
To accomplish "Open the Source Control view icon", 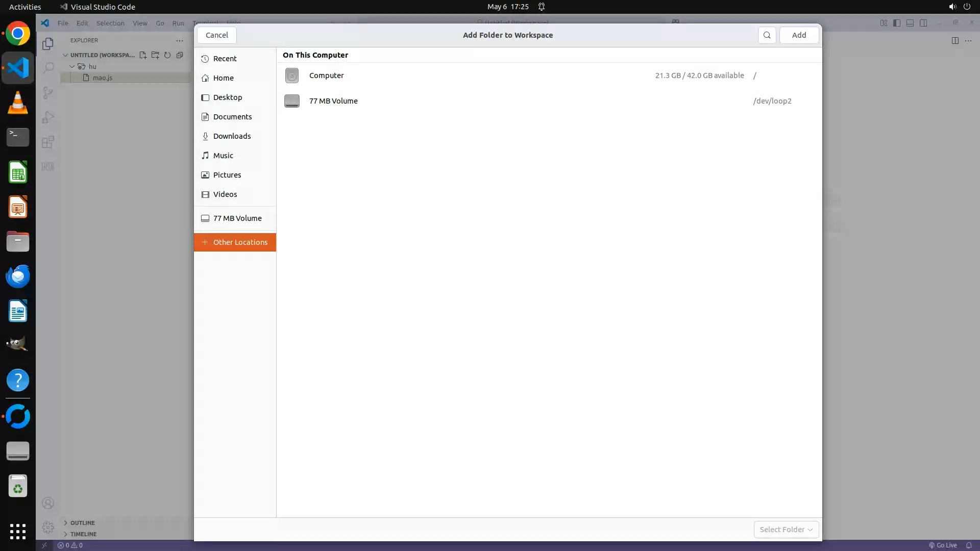I will tap(48, 92).
